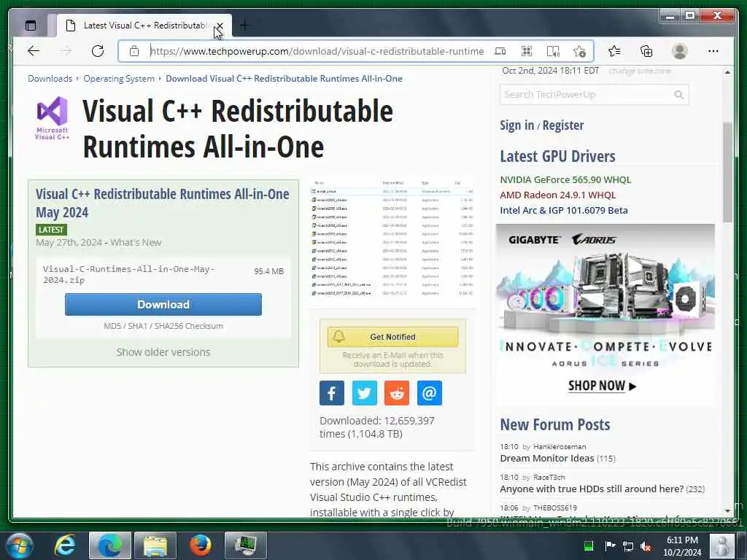Open the What's New link
Viewport: 747px width, 560px height.
(x=136, y=242)
